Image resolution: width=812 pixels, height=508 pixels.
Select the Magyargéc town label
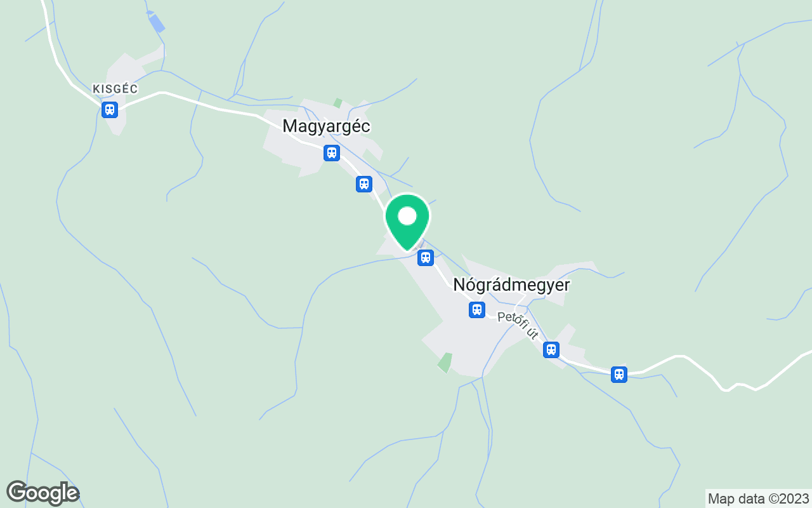click(x=326, y=126)
